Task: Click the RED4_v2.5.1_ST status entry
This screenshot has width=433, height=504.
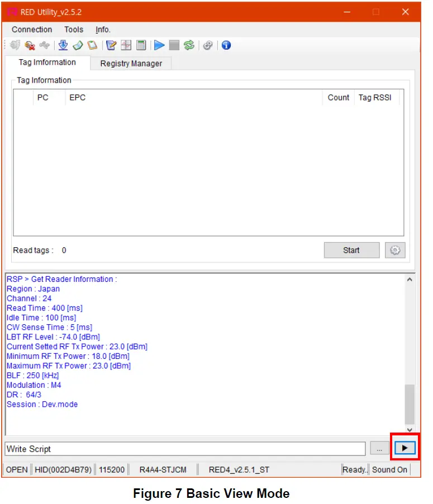Action: (239, 469)
